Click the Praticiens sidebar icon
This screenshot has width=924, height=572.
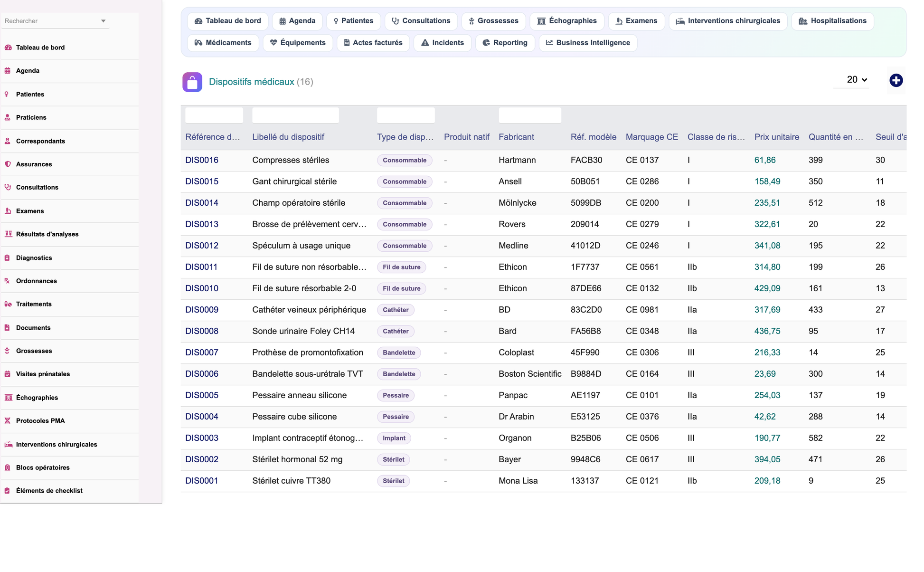point(8,117)
